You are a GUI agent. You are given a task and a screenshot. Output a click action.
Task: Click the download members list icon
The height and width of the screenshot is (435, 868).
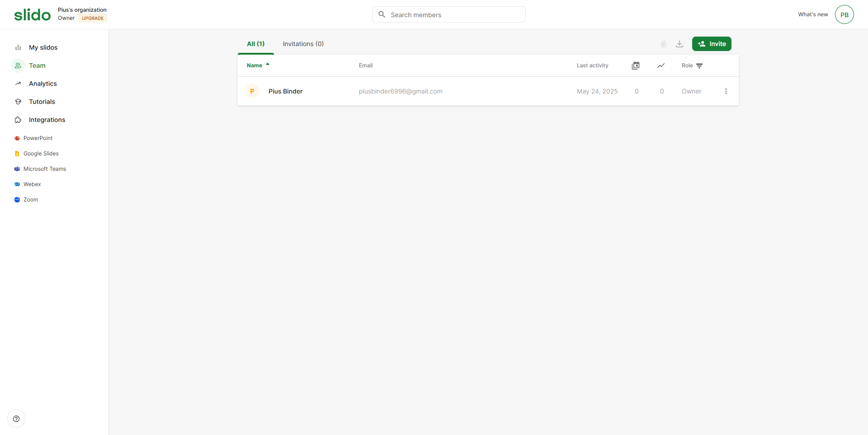point(679,44)
